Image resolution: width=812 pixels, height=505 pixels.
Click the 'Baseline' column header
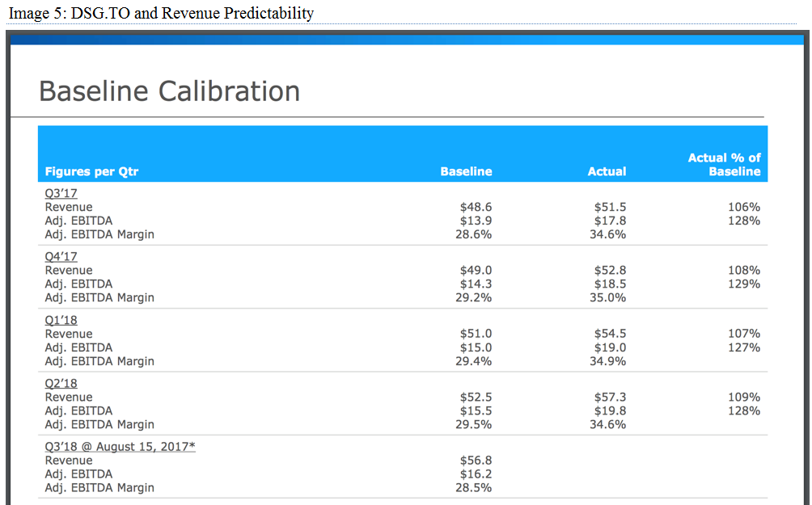click(466, 171)
